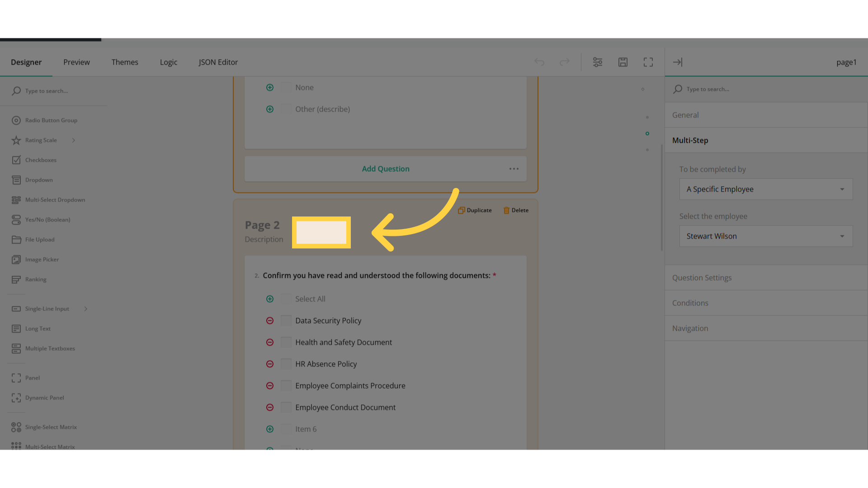Add Dynamic Panel from toolbox
868x488 pixels.
pyautogui.click(x=38, y=398)
